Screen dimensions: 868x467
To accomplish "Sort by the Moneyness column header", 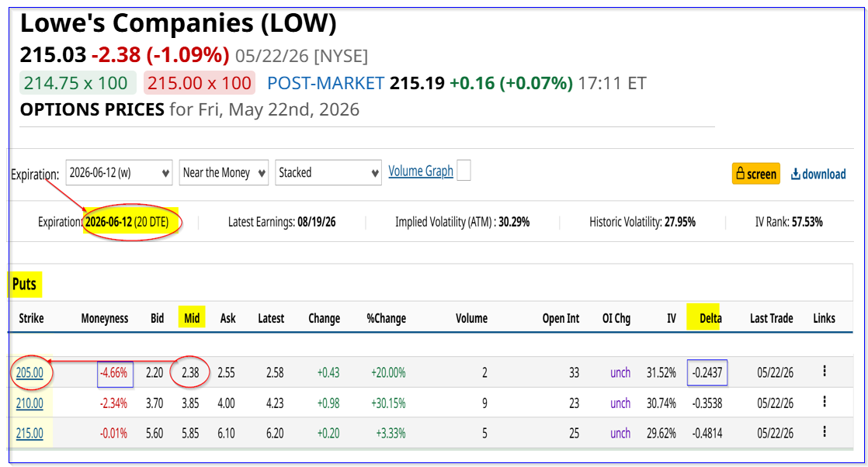I will [105, 318].
